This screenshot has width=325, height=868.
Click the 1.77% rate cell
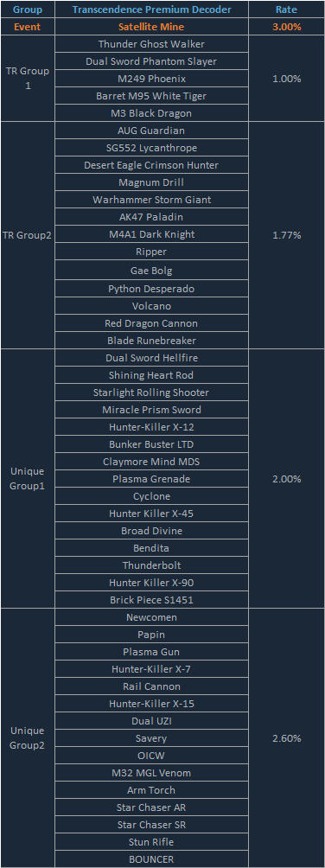(286, 235)
